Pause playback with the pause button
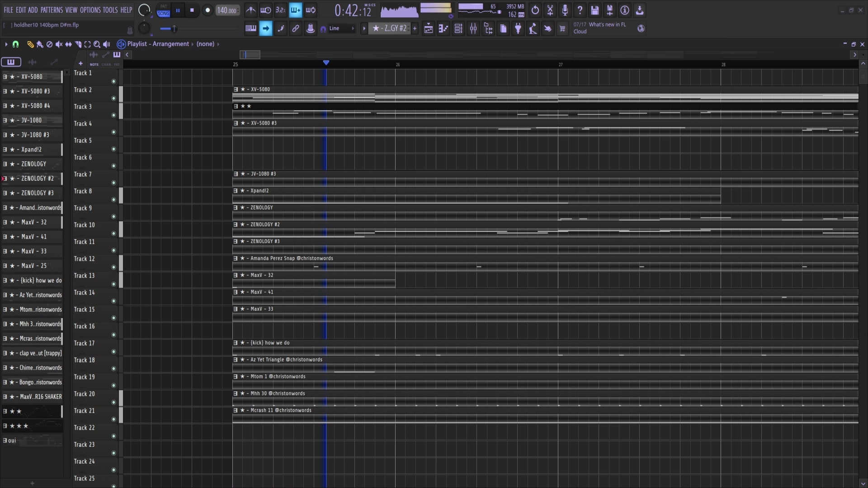868x488 pixels. pyautogui.click(x=178, y=10)
